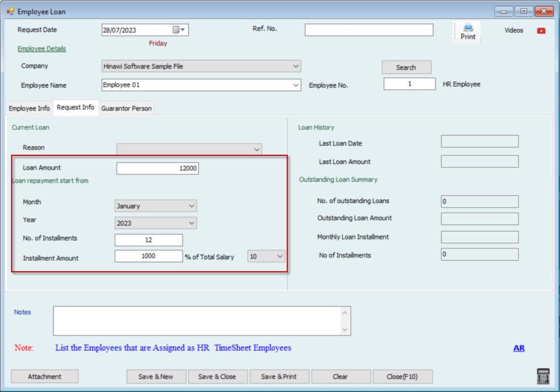
Task: Click the Installment Amount field
Action: coord(149,256)
